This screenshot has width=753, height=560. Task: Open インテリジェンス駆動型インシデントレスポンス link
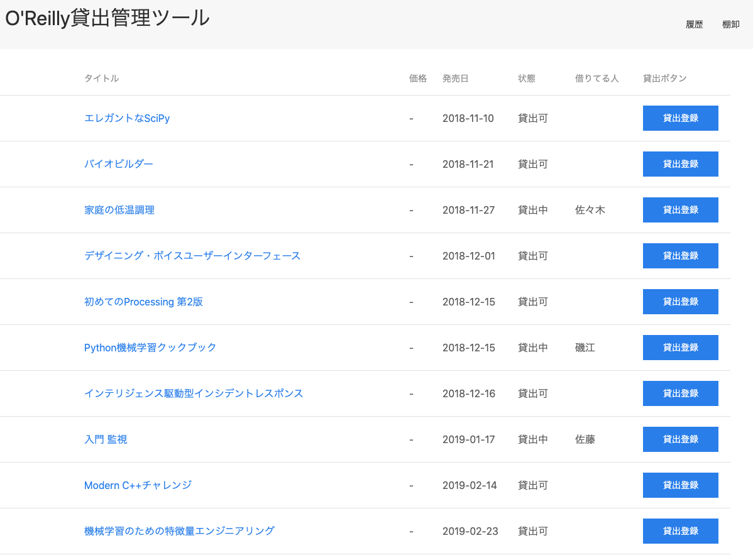tap(194, 393)
